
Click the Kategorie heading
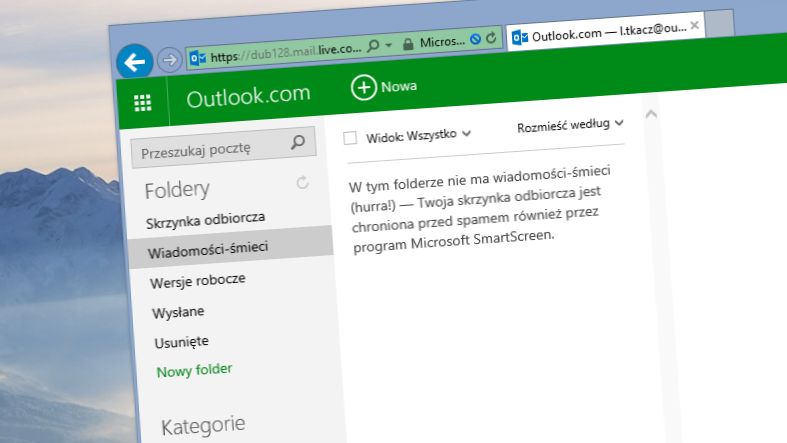pyautogui.click(x=203, y=426)
